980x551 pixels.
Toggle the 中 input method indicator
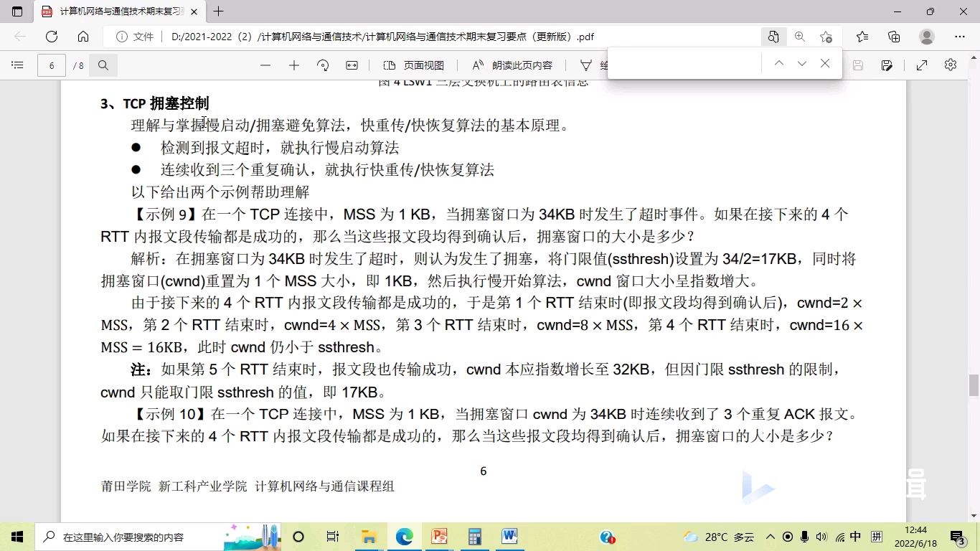click(x=855, y=537)
